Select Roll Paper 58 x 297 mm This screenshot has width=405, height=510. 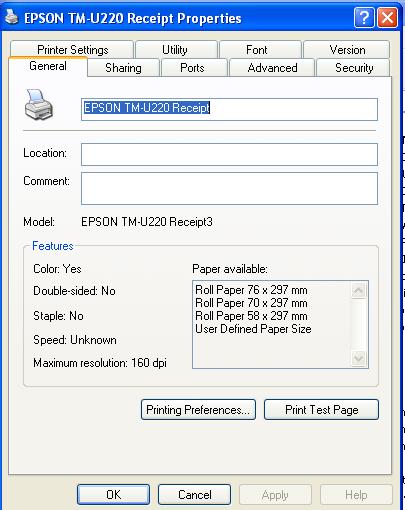pyautogui.click(x=251, y=316)
